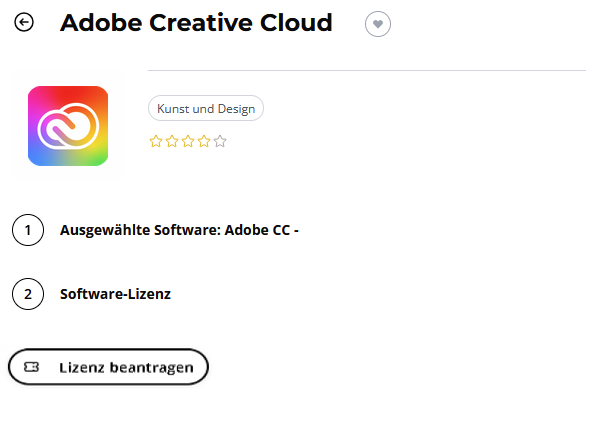Click the 'Ausgewählte Software' step heading
The image size is (606, 426).
tap(140, 230)
